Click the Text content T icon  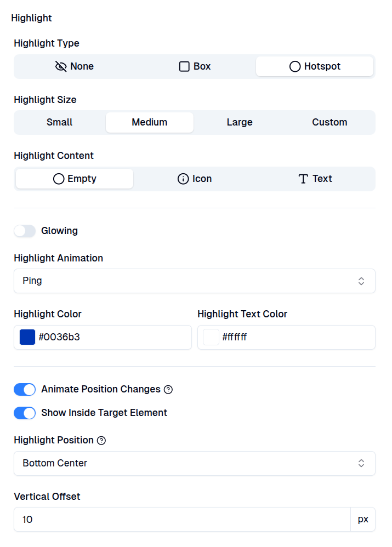pyautogui.click(x=303, y=178)
